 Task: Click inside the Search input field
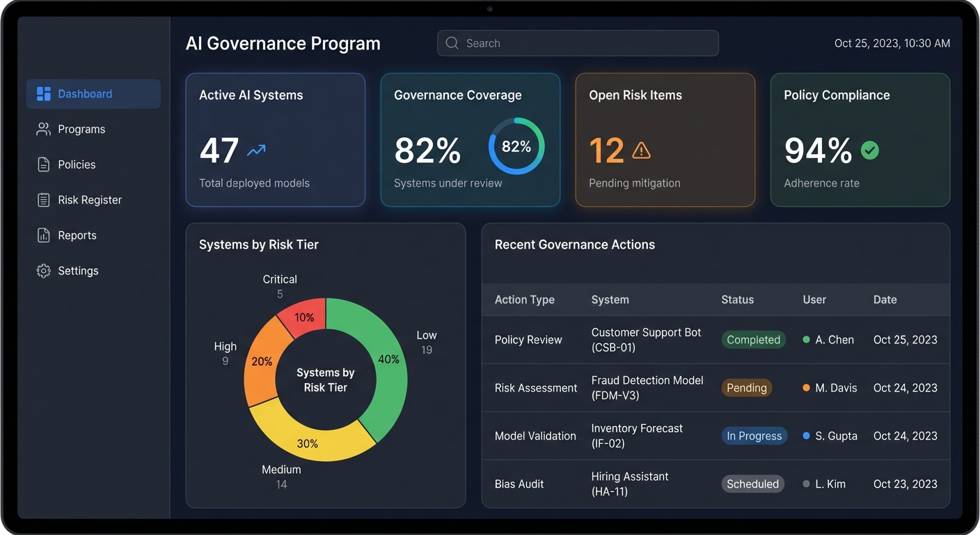pos(578,42)
